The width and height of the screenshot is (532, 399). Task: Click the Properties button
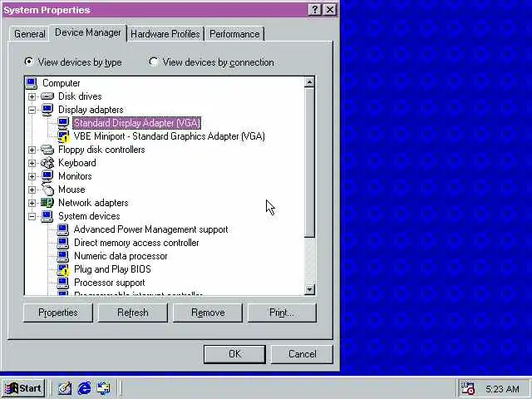[58, 313]
